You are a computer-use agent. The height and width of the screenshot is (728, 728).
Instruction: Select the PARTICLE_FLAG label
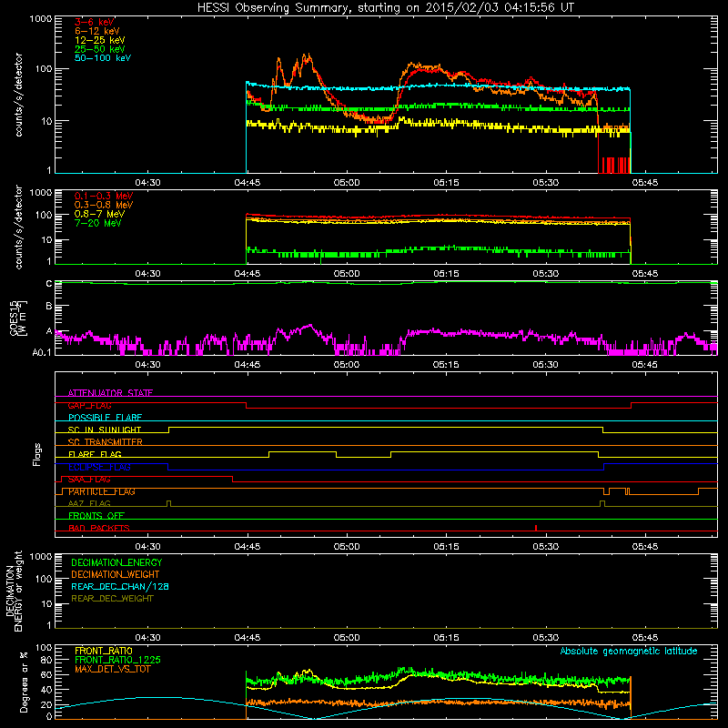102,491
